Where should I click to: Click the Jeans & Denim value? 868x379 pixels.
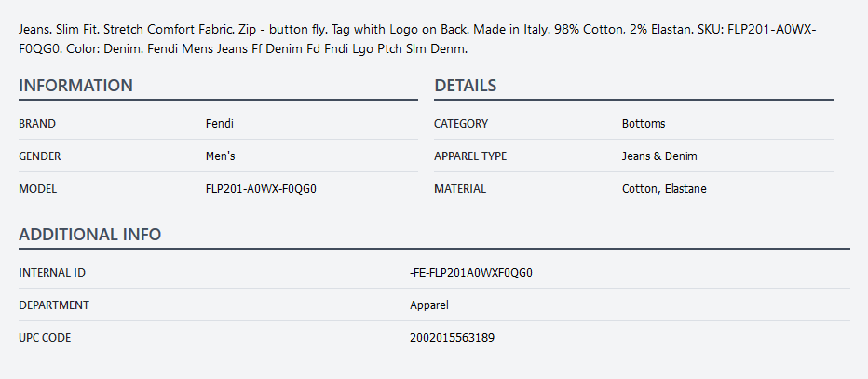pos(659,156)
